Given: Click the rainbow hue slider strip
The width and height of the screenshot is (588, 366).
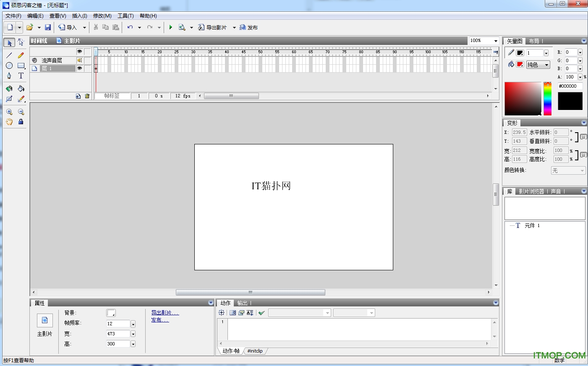Looking at the screenshot, I should 547,99.
